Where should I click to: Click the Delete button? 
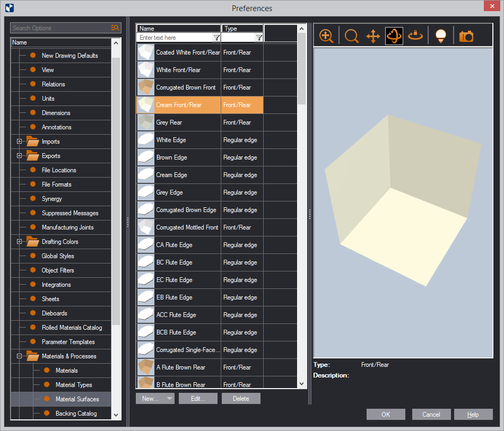tap(241, 399)
